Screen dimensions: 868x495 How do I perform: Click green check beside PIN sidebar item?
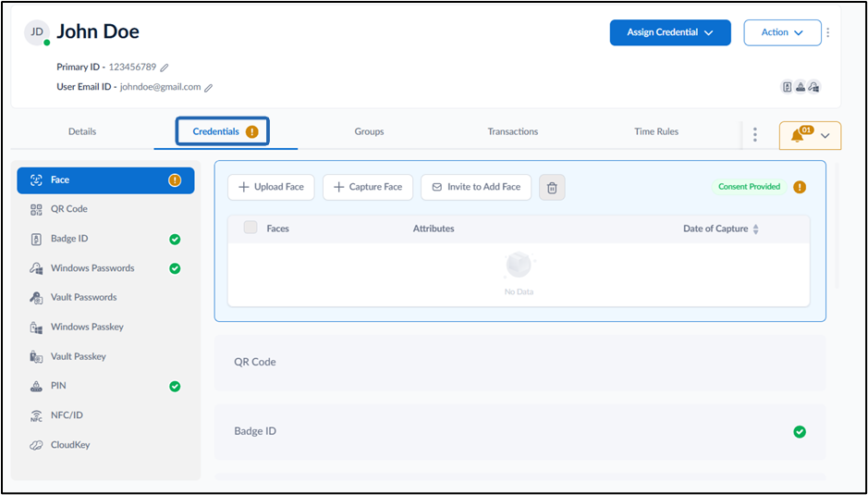coord(175,387)
